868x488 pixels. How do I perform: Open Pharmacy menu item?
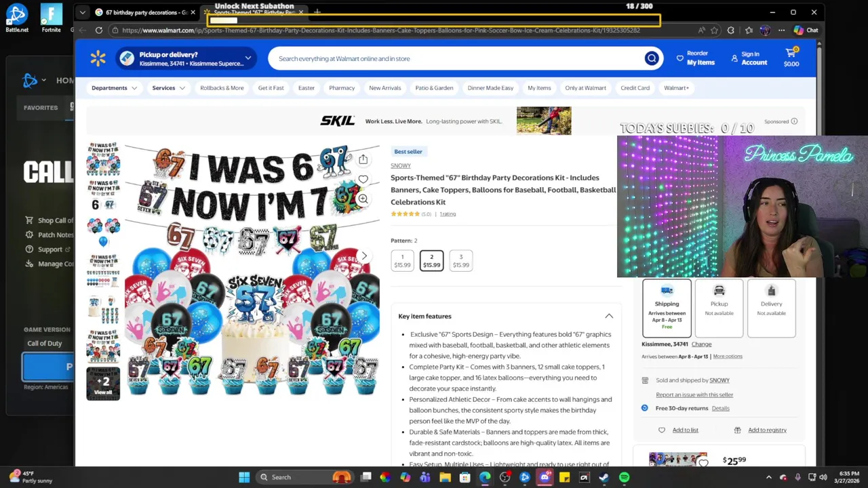[342, 87]
